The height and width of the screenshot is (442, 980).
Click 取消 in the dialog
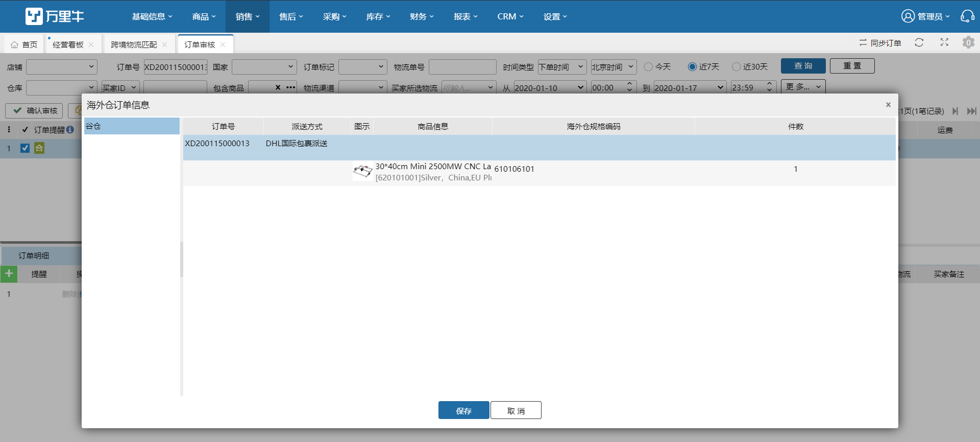point(516,410)
